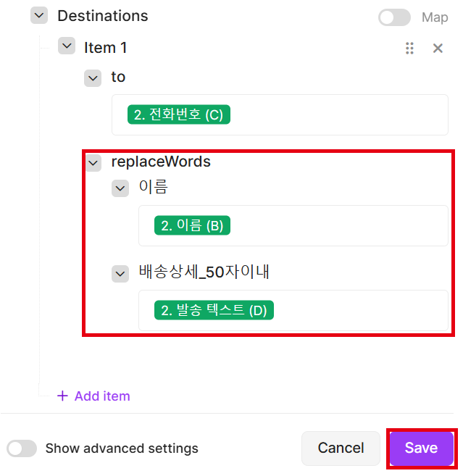Grab the Item 1 drag handle icon

pyautogui.click(x=409, y=49)
